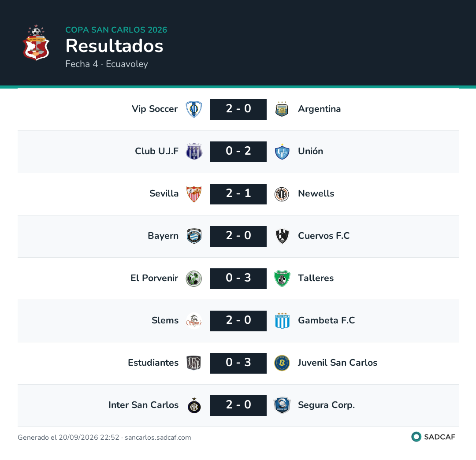Click the Talleres green crest

click(x=282, y=278)
